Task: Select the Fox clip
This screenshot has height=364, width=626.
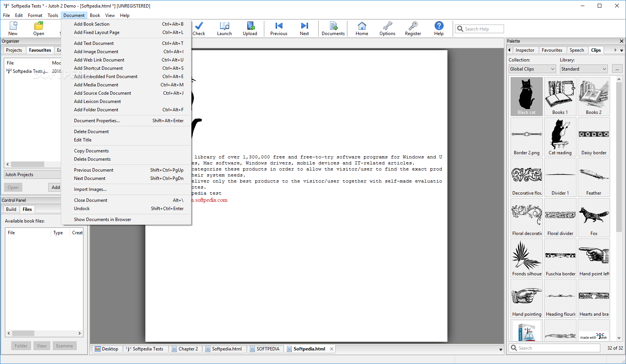Action: pyautogui.click(x=594, y=218)
